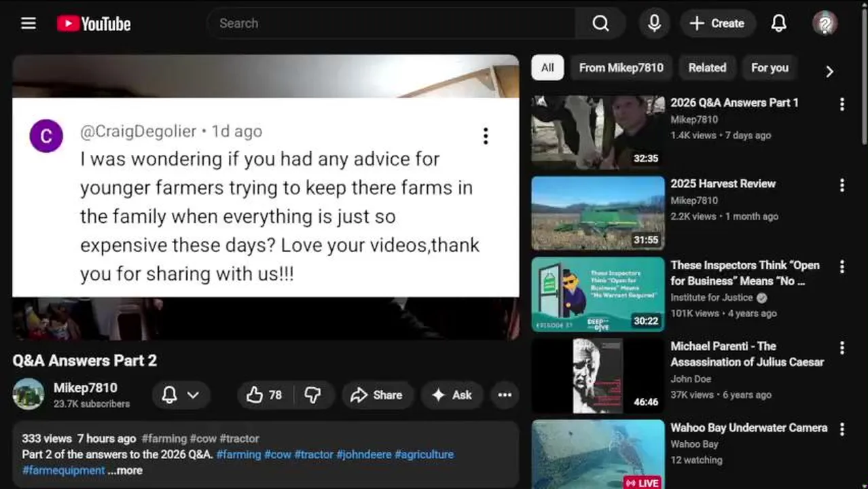
Task: Click the Wahoo Bay channel name
Action: pos(694,444)
